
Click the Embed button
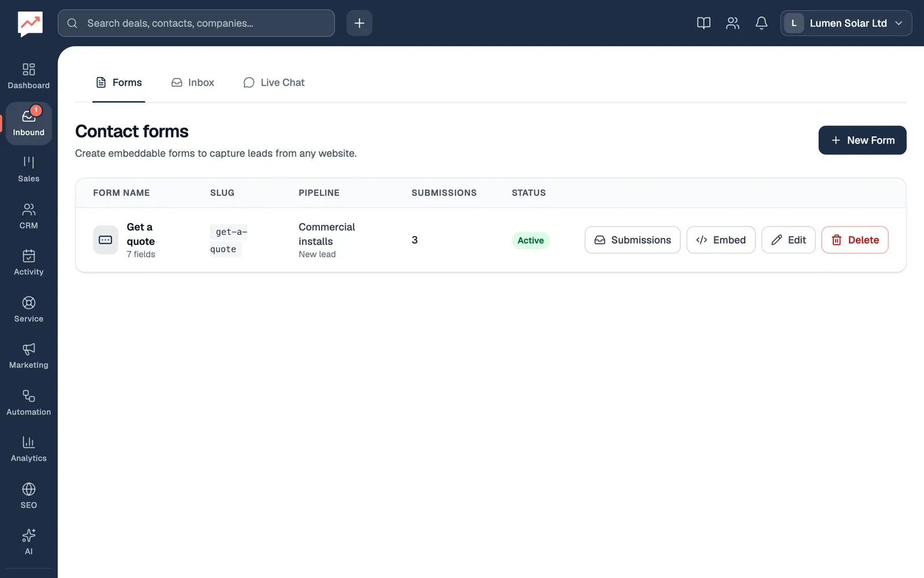(721, 240)
